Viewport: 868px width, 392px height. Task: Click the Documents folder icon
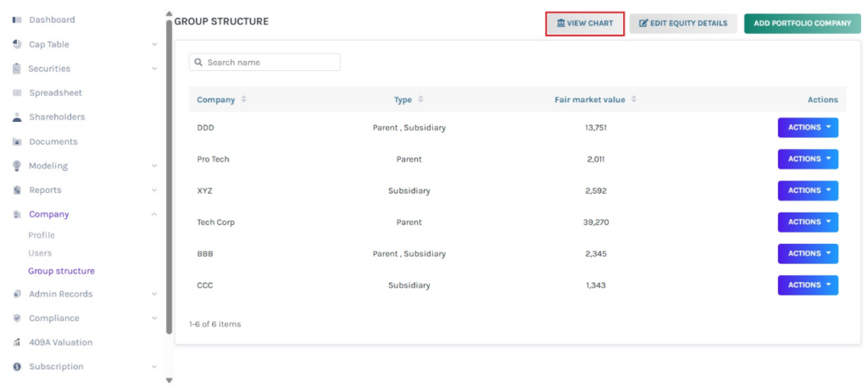pyautogui.click(x=17, y=141)
